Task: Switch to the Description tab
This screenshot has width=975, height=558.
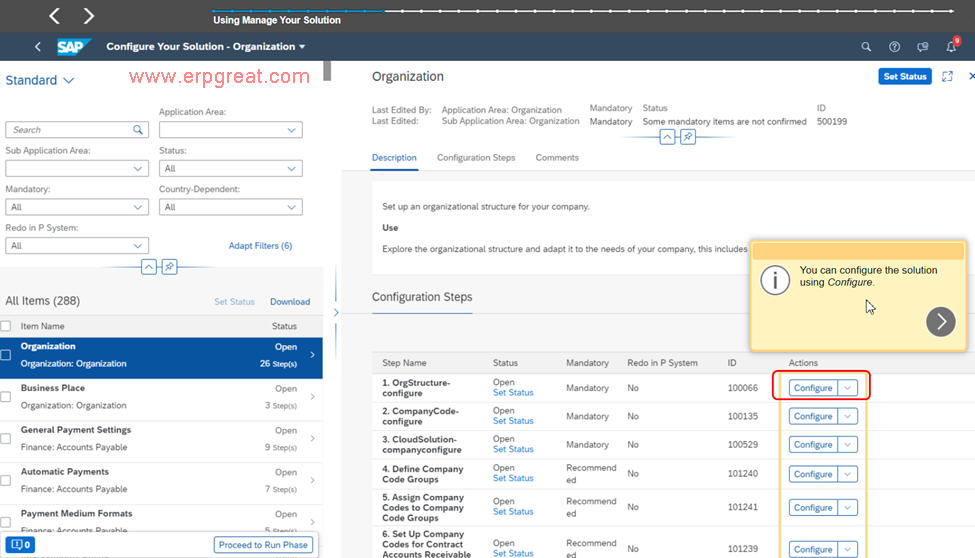Action: [x=394, y=158]
